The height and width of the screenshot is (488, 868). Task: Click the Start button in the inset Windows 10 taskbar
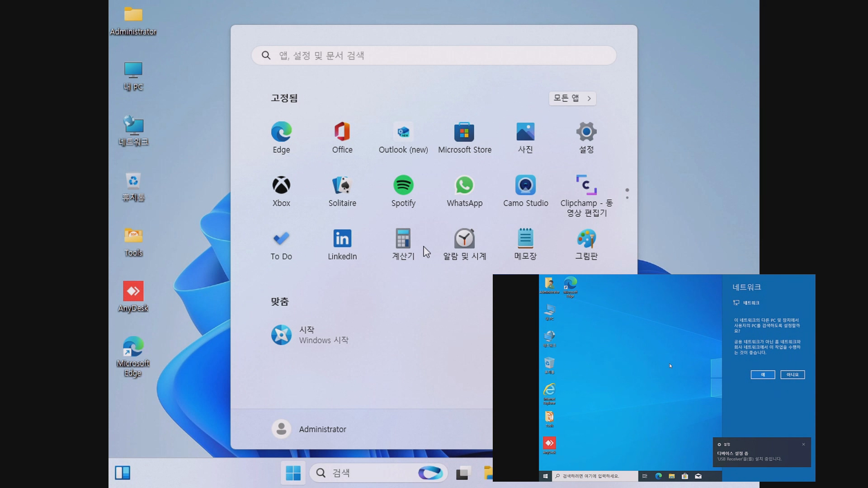coord(545,476)
